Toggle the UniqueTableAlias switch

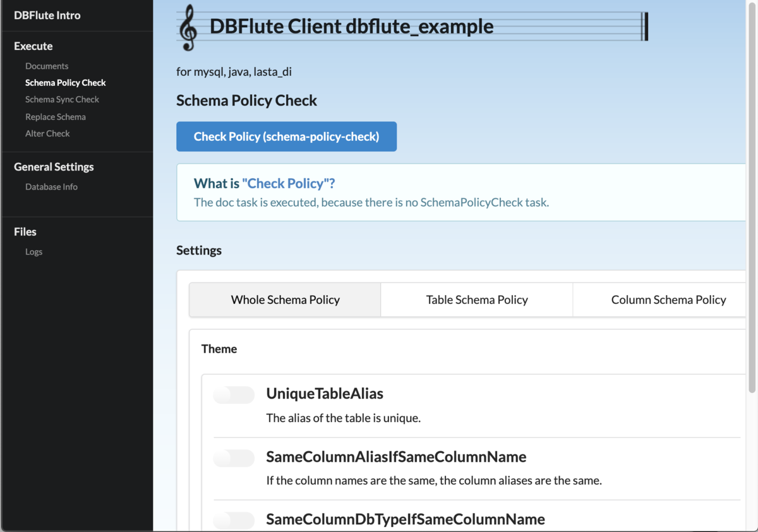234,395
